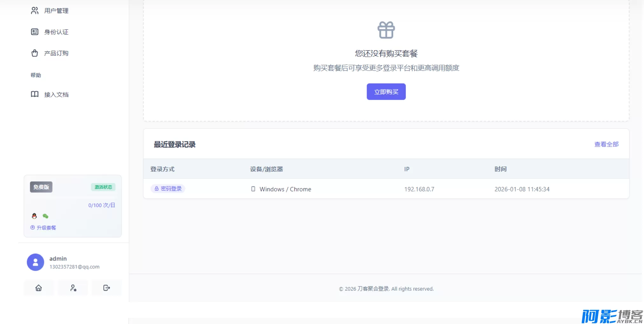Click the device icon beside Windows / Chrome
644x324 pixels.
[253, 189]
